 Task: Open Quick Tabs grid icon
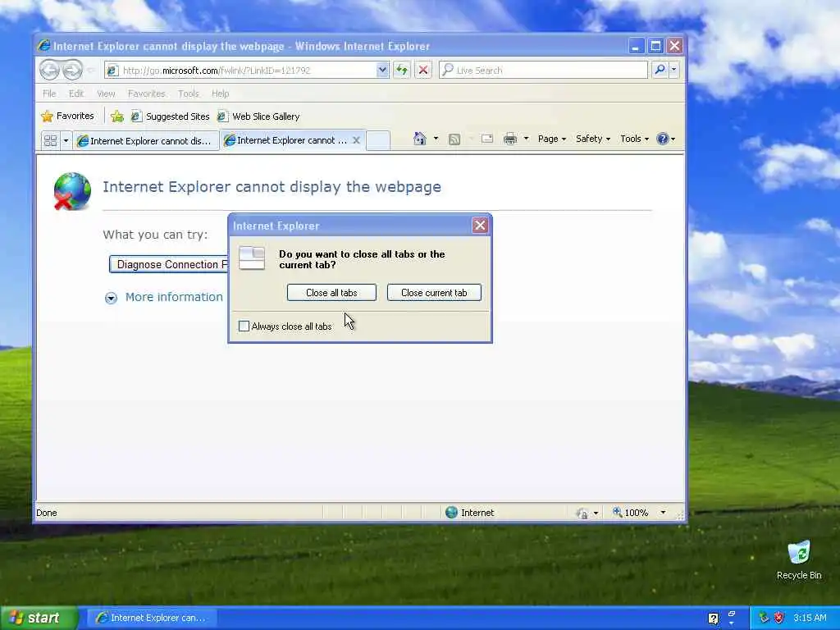[x=50, y=140]
